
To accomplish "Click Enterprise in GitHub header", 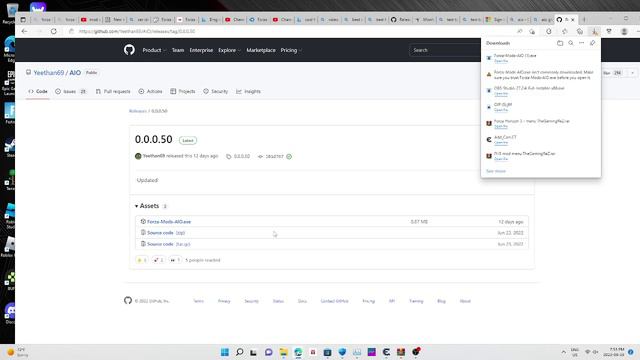I will (201, 50).
